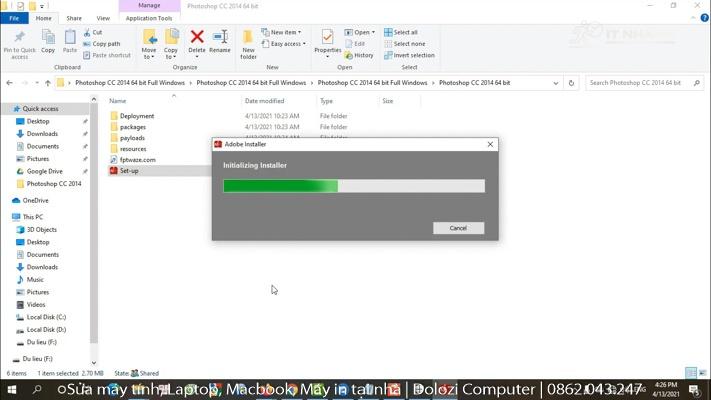The image size is (711, 400).
Task: Select the Set-up application file
Action: 129,171
